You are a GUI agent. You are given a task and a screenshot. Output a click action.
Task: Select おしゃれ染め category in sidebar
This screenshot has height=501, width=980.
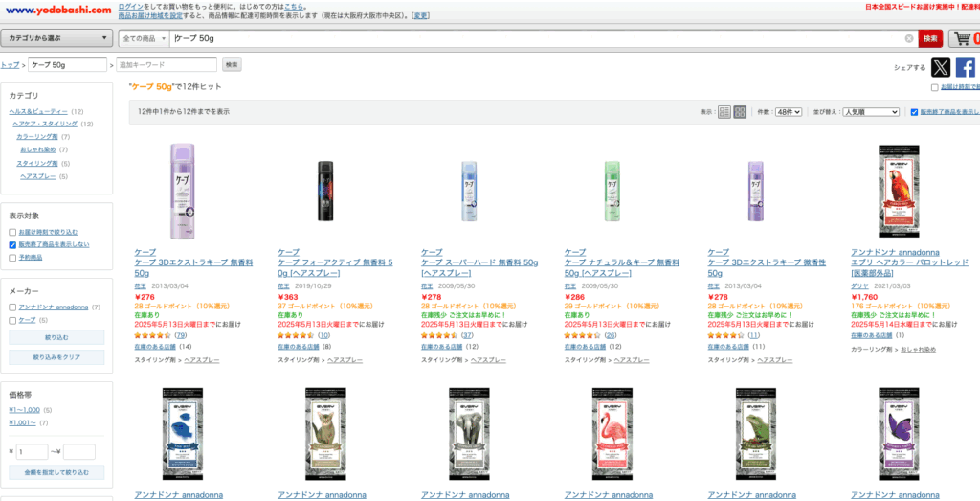38,149
